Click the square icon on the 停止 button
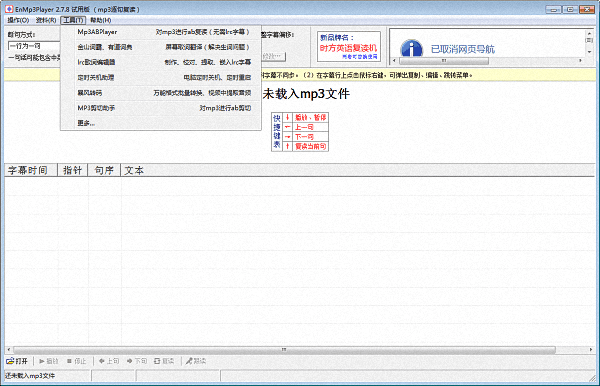The image size is (600, 386). 69,361
